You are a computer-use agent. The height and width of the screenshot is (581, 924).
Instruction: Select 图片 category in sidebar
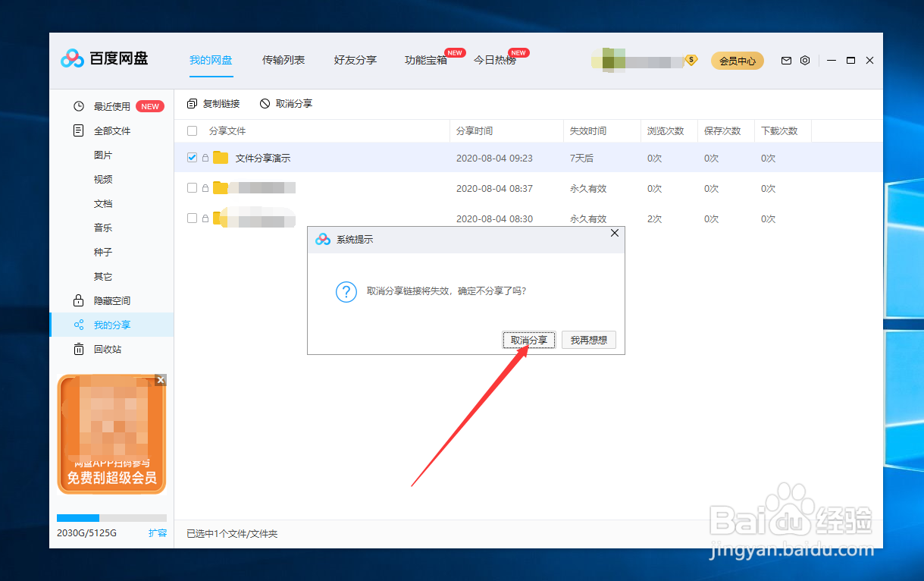[103, 155]
